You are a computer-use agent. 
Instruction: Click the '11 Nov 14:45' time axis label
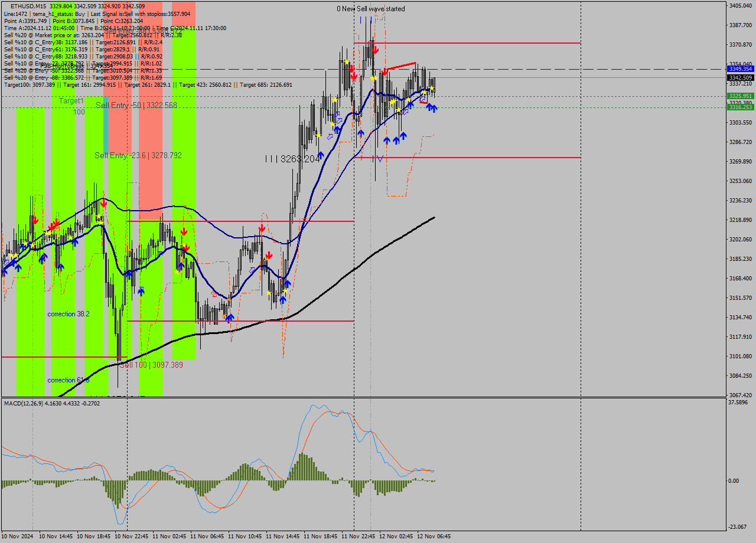(282, 537)
